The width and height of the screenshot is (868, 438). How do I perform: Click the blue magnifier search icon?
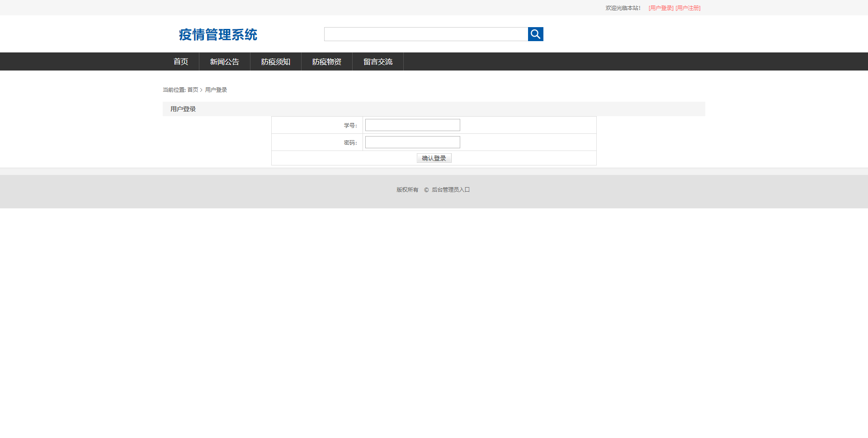click(x=535, y=34)
